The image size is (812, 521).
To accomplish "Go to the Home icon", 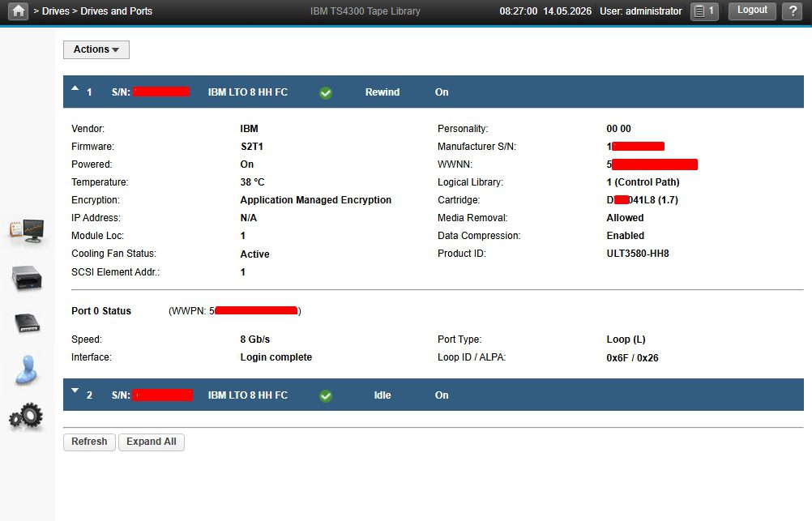I will pos(19,11).
